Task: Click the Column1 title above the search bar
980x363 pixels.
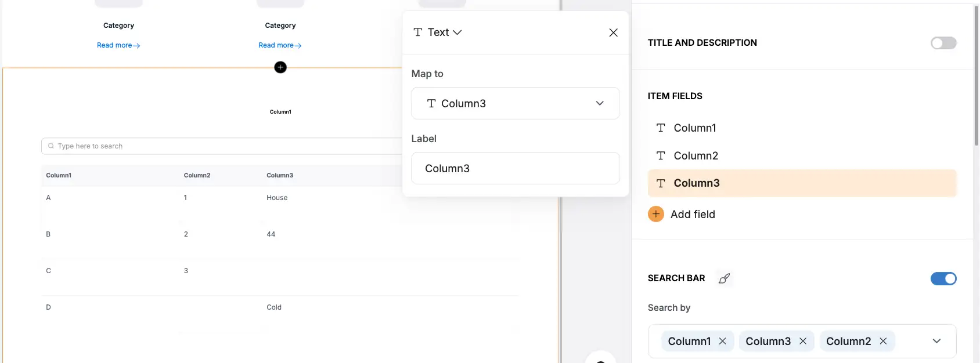Action: pyautogui.click(x=280, y=112)
